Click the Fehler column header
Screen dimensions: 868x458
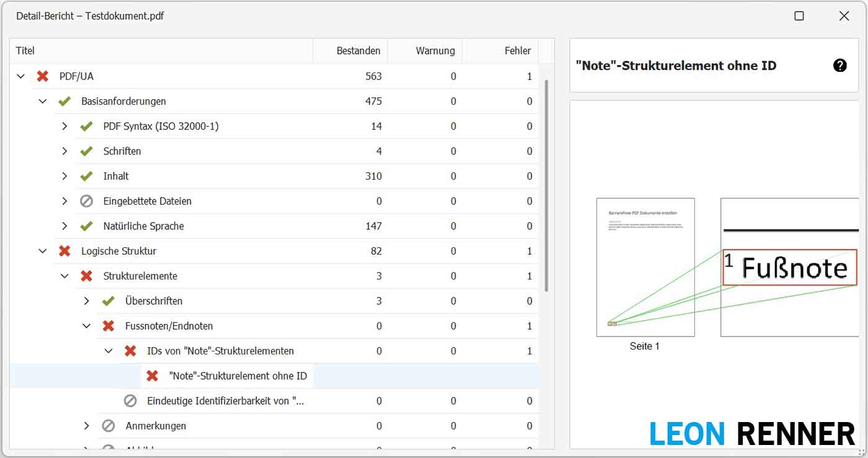[517, 51]
